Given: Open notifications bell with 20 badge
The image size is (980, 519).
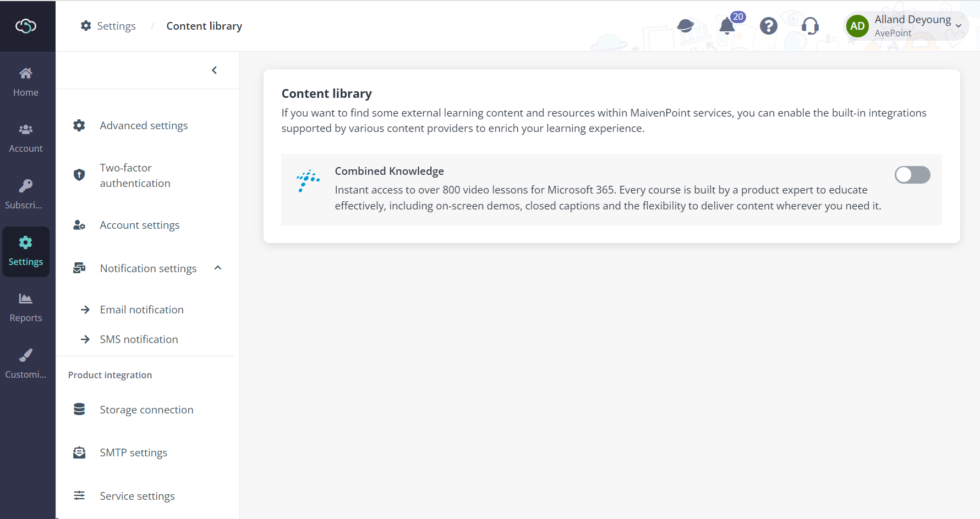Looking at the screenshot, I should tap(727, 25).
